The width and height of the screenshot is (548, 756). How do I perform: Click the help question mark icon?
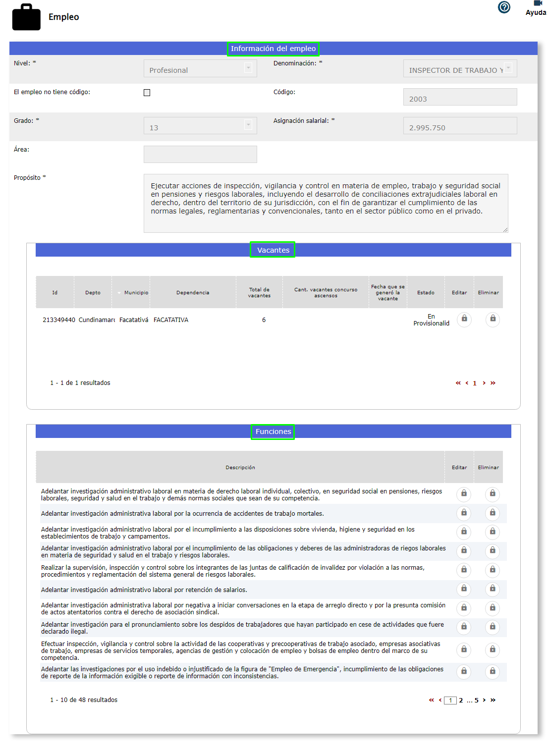tap(504, 7)
